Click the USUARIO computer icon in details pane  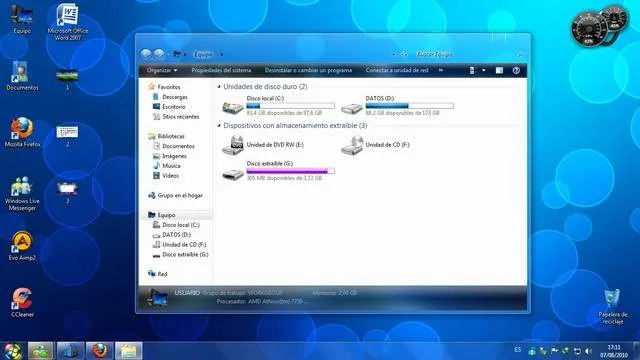click(156, 298)
